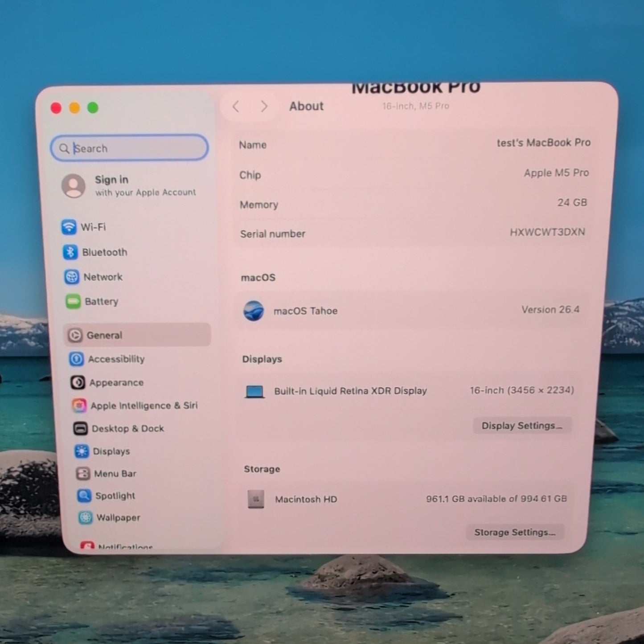Click 'Version 26.4' text

click(550, 309)
